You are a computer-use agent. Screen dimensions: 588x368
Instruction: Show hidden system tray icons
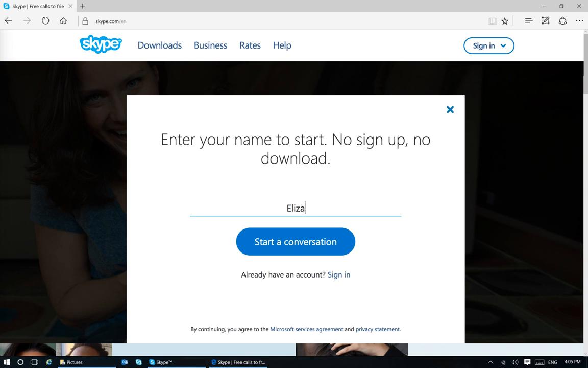490,362
